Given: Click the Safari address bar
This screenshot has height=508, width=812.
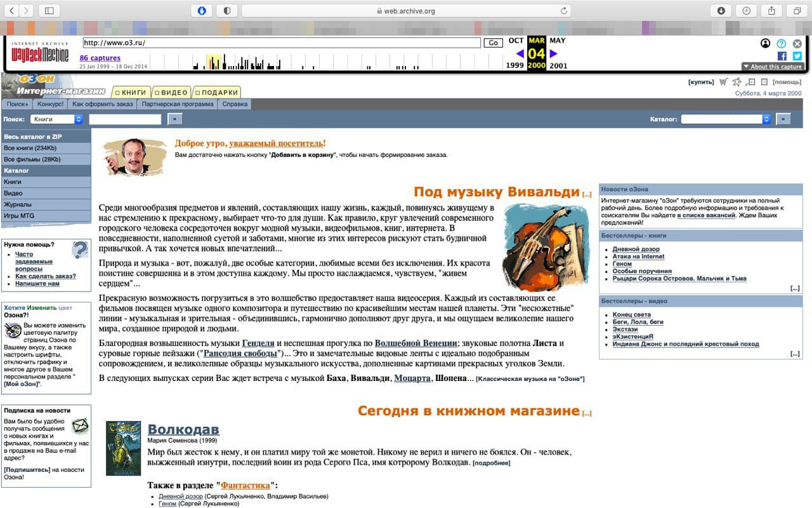Looking at the screenshot, I should click(406, 11).
